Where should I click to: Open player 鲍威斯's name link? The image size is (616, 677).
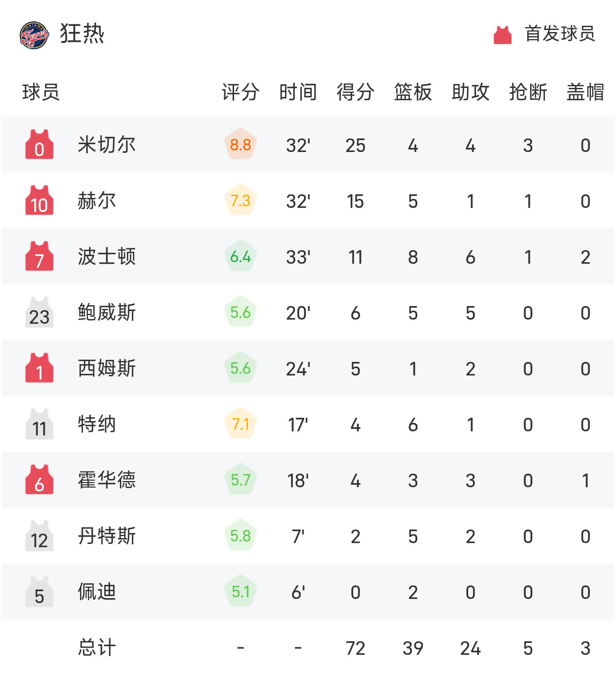107,313
